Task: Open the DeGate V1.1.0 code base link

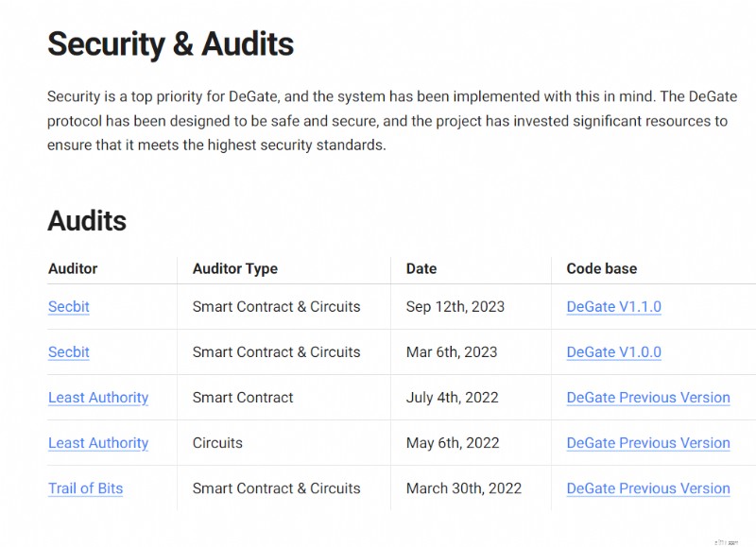Action: (613, 306)
